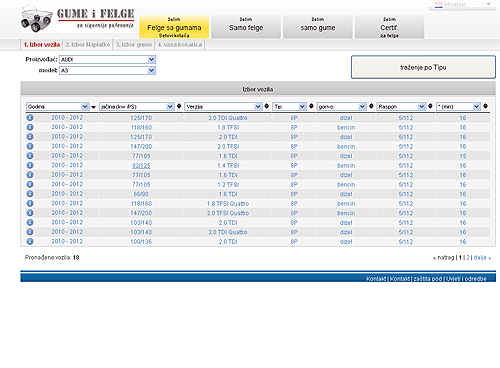Expand the Raspon filter dropdown

click(x=401, y=107)
